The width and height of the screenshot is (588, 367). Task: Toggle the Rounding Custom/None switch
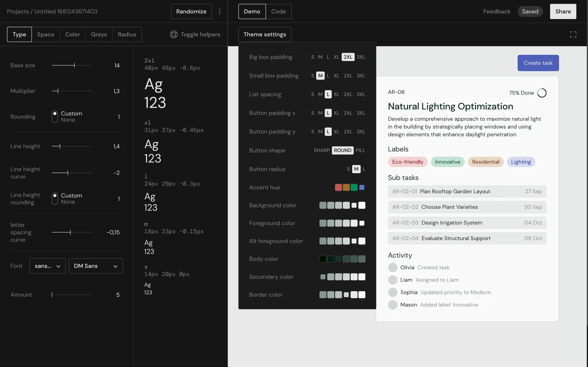[x=55, y=116]
